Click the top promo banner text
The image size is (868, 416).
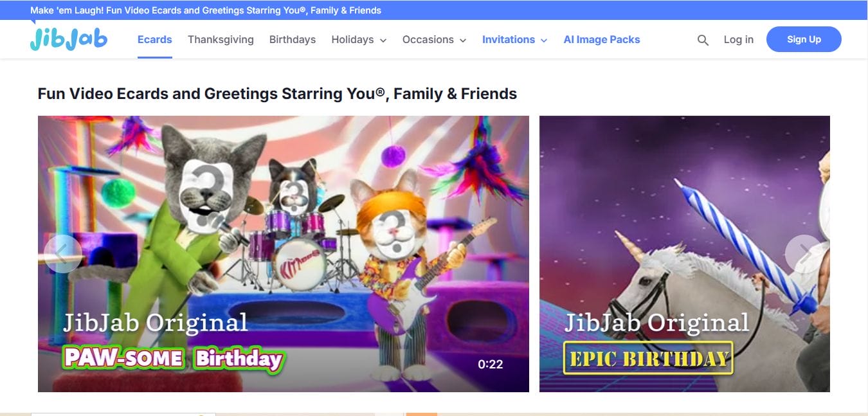(206, 10)
